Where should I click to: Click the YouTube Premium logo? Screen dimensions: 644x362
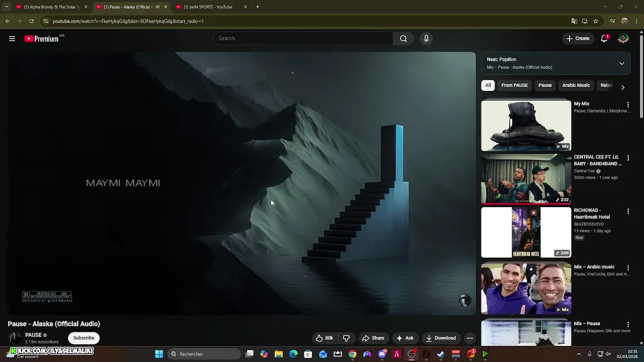[x=41, y=39]
